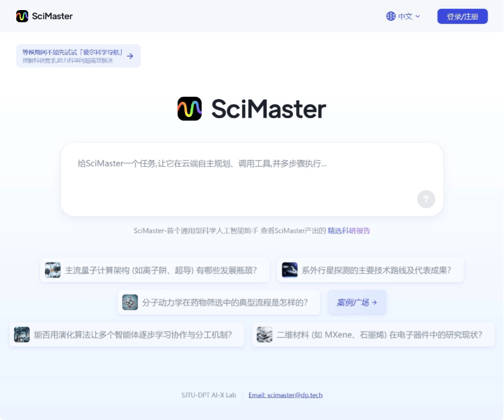Click the submit arrow in the input box
The image size is (504, 420).
(x=426, y=199)
